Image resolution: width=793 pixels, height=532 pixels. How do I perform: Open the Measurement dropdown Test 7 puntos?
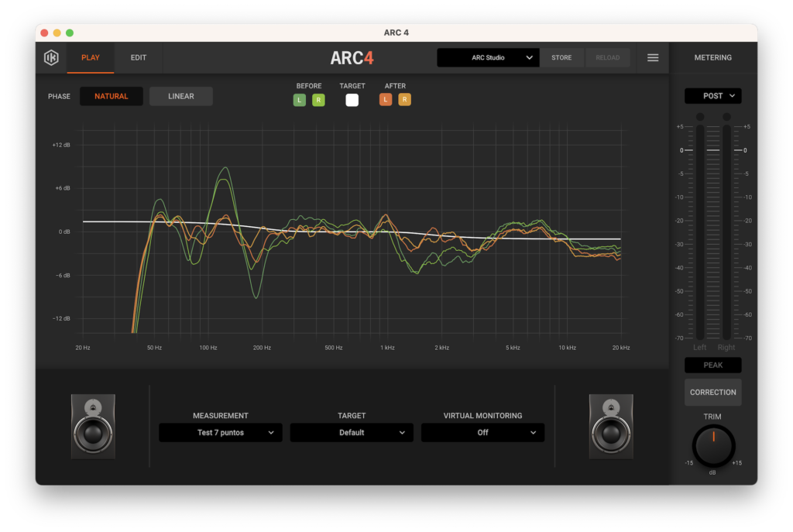pyautogui.click(x=221, y=433)
